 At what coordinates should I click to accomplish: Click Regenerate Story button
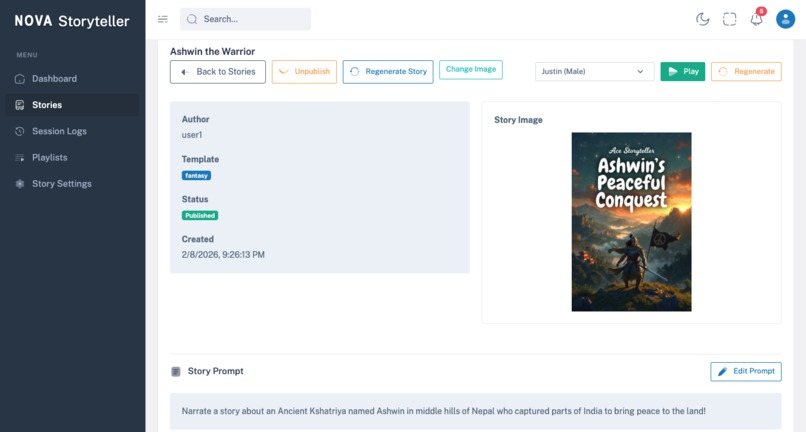coord(388,71)
